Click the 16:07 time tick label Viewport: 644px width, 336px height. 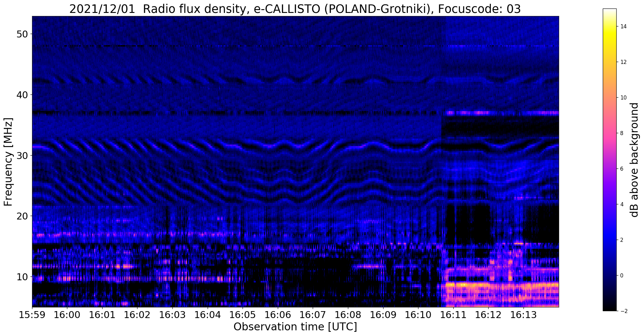[x=313, y=315]
